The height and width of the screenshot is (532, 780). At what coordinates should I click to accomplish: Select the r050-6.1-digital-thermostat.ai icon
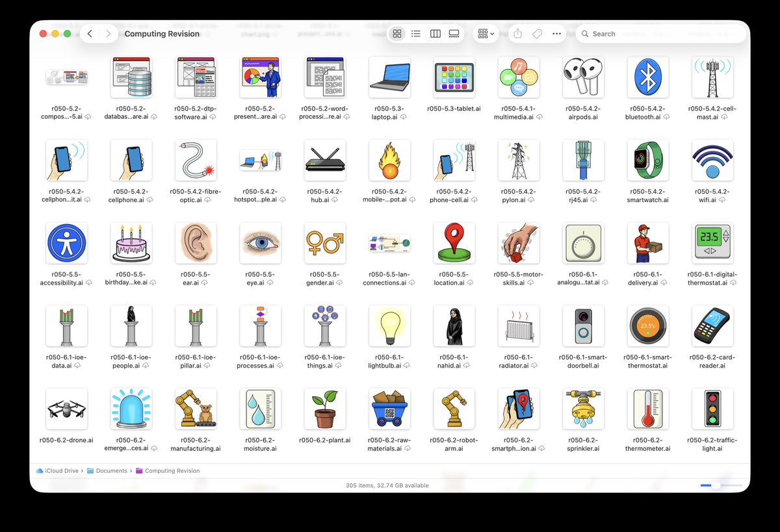[712, 244]
